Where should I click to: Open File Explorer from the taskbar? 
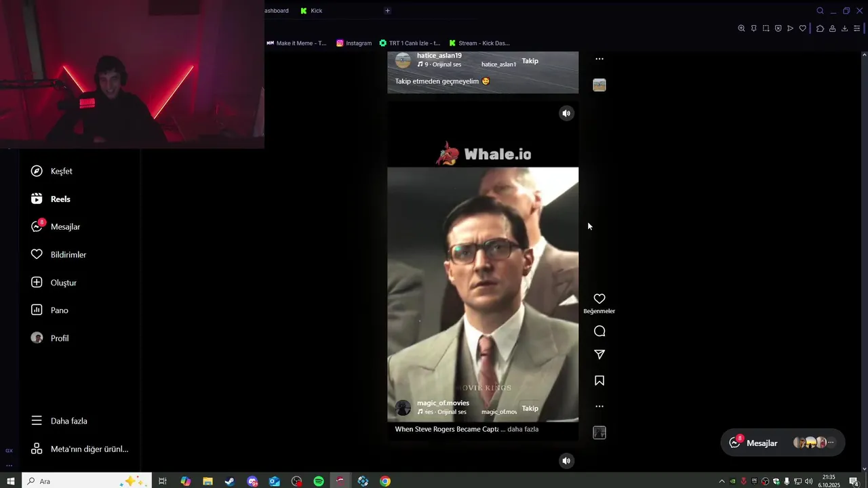tap(208, 481)
